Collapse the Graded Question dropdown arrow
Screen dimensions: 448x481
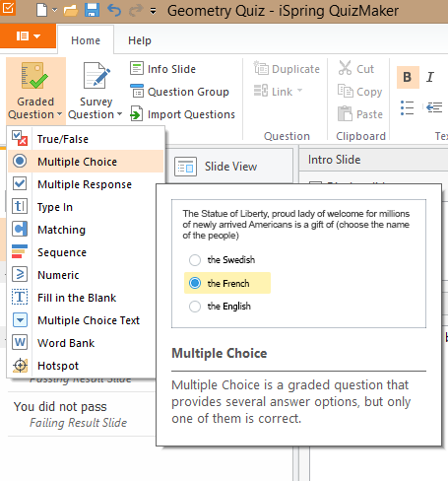59,114
